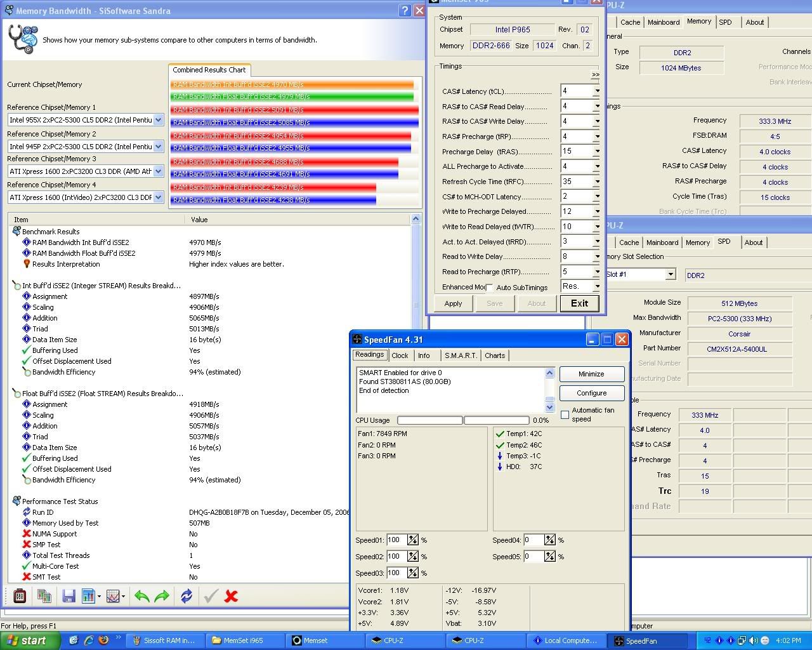Open the Start menu
Screen dimensions: 812x650
pyautogui.click(x=30, y=640)
